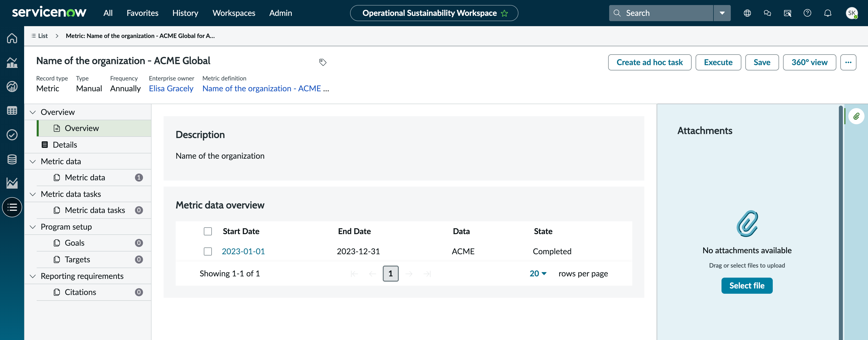Click the ServiceNow logo
The width and height of the screenshot is (868, 340).
point(49,13)
